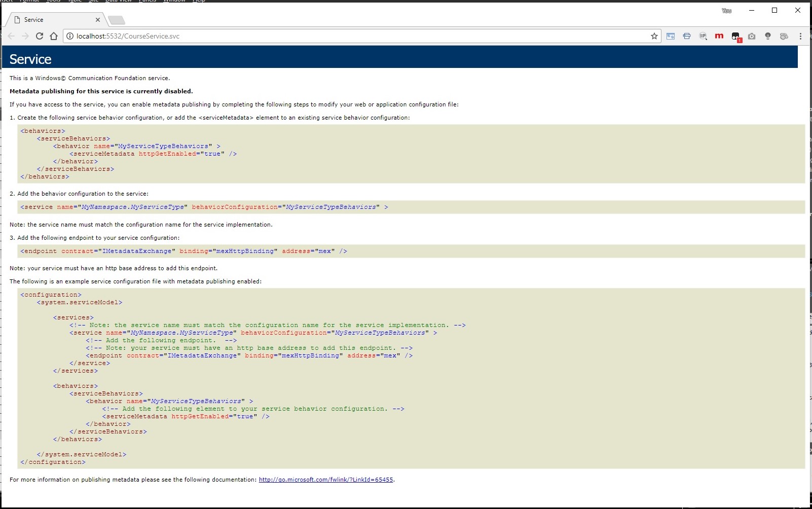The image size is (812, 509).
Task: Open the window resizer extension icon
Action: tap(671, 36)
